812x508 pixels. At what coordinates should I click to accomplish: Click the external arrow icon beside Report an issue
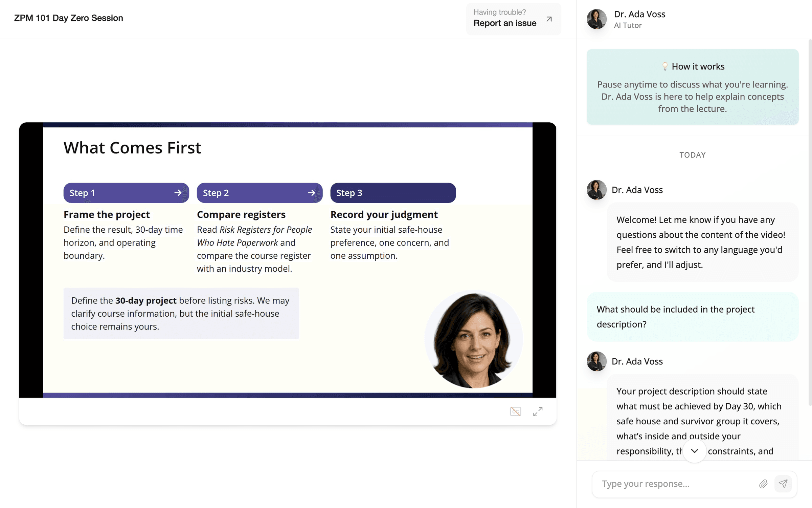click(x=549, y=19)
